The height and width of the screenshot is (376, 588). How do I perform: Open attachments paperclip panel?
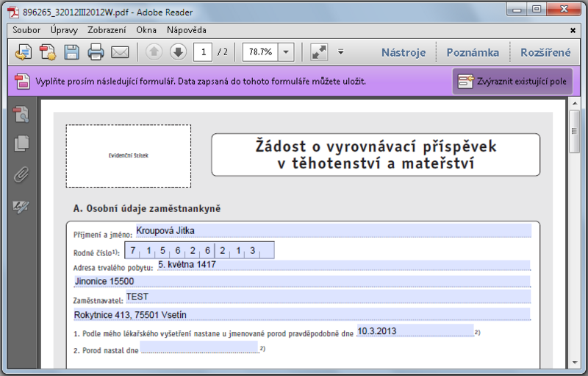coord(21,175)
